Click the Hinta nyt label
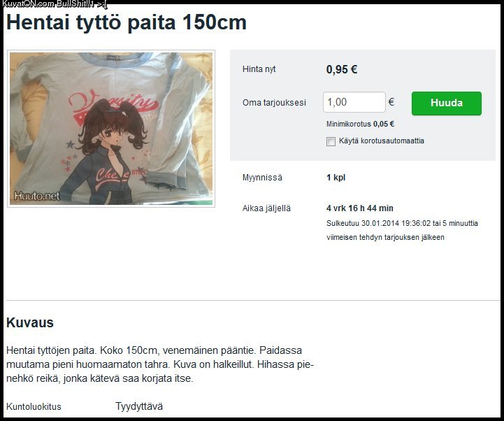 [259, 69]
